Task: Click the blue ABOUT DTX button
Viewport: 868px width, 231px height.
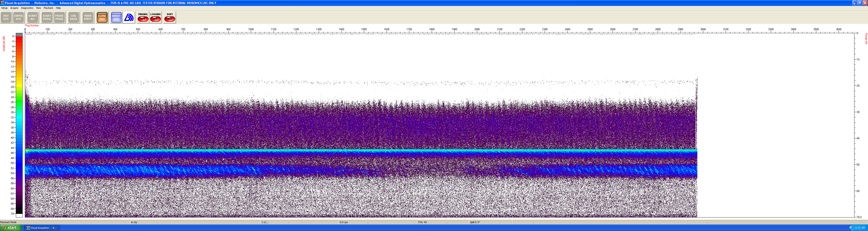Action: (x=116, y=18)
